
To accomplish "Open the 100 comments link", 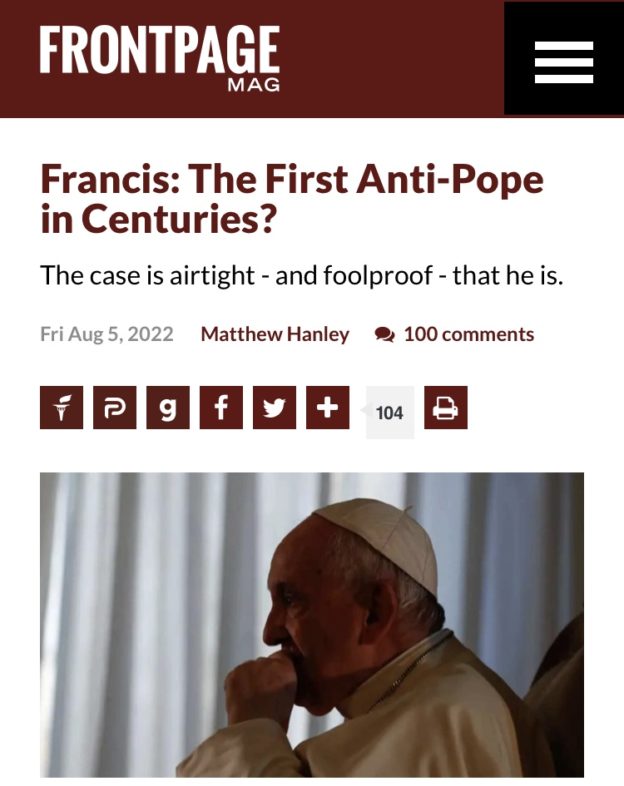I will [x=469, y=334].
